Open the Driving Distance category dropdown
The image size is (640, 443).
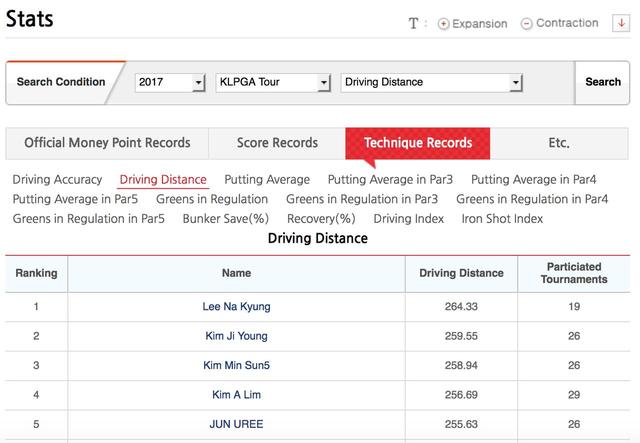click(431, 82)
